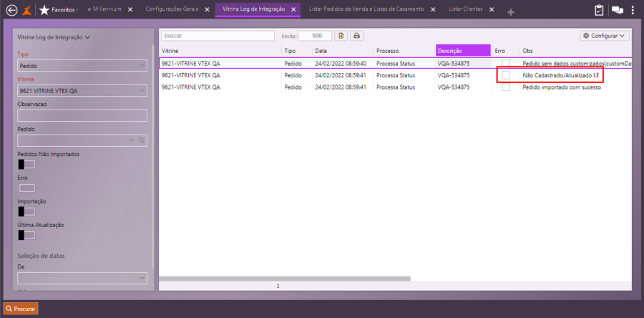The width and height of the screenshot is (644, 318).
Task: Open the vertical three-dot menu
Action: pos(633,10)
